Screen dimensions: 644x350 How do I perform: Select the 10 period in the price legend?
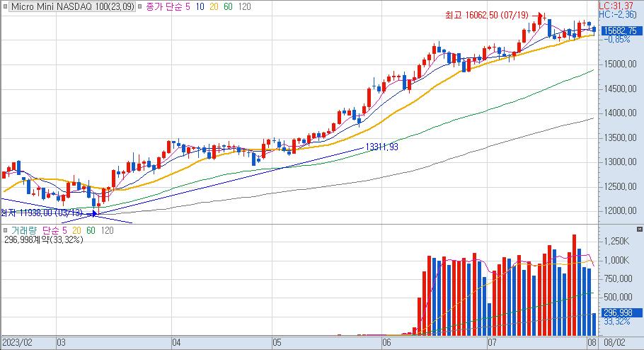click(200, 7)
